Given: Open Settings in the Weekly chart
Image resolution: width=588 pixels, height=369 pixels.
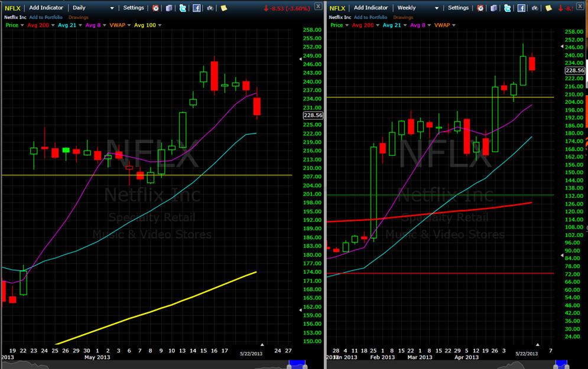Looking at the screenshot, I should coord(458,8).
